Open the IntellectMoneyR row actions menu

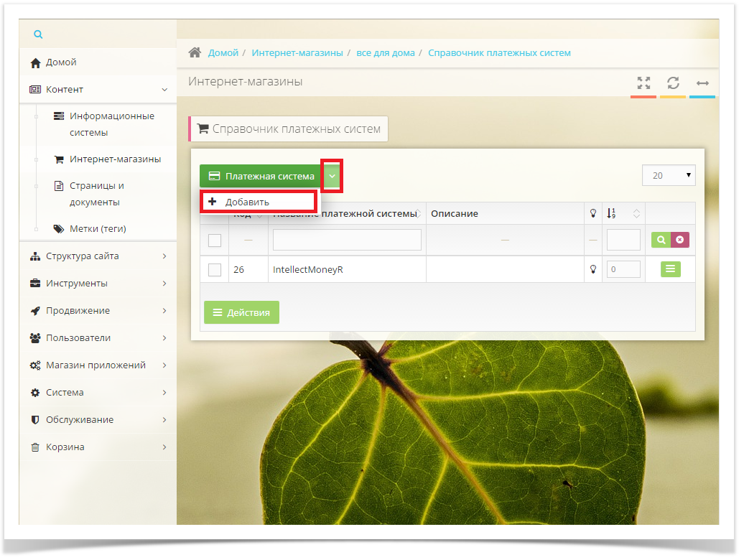point(670,269)
